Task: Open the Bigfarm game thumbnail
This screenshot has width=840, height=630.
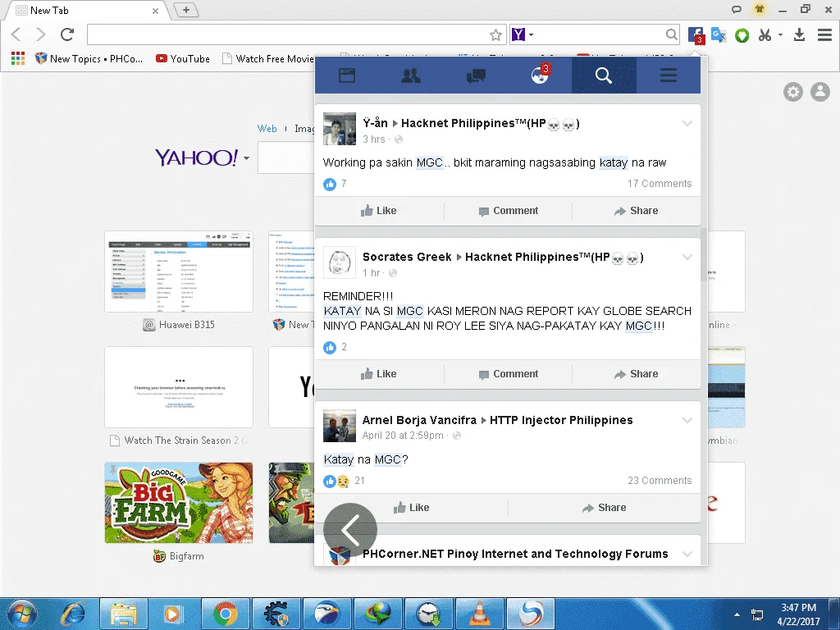Action: click(x=178, y=503)
